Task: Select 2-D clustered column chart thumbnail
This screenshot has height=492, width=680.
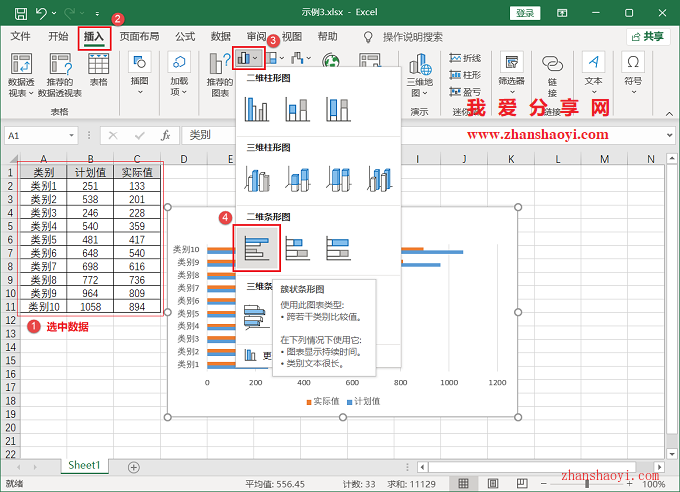Action: tap(257, 109)
